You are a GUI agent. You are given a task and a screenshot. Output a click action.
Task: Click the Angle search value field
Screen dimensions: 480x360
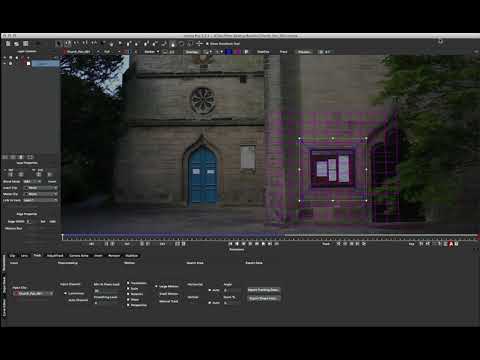pyautogui.click(x=232, y=290)
